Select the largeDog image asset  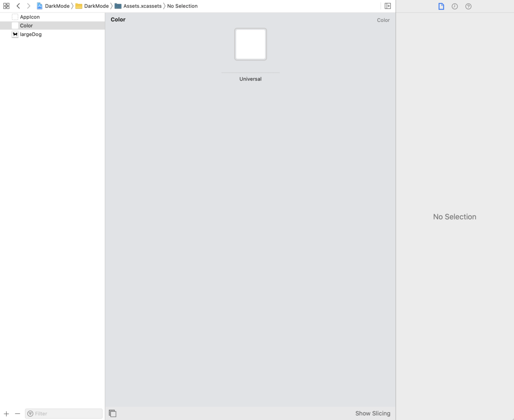52,34
